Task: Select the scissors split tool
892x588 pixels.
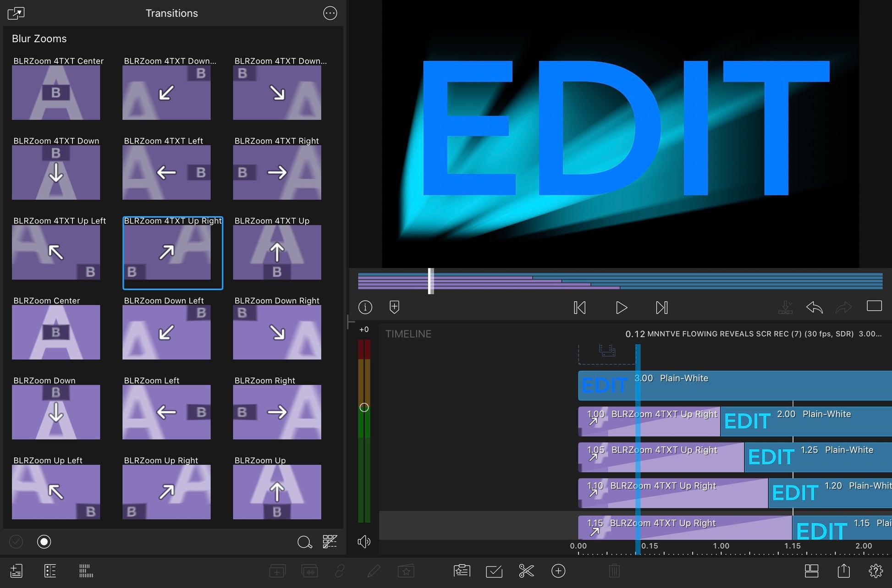Action: click(x=526, y=571)
